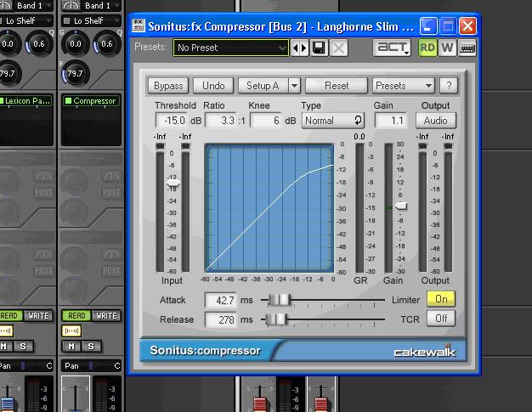This screenshot has height=412, width=532.
Task: Click the Output Audio button
Action: [436, 121]
